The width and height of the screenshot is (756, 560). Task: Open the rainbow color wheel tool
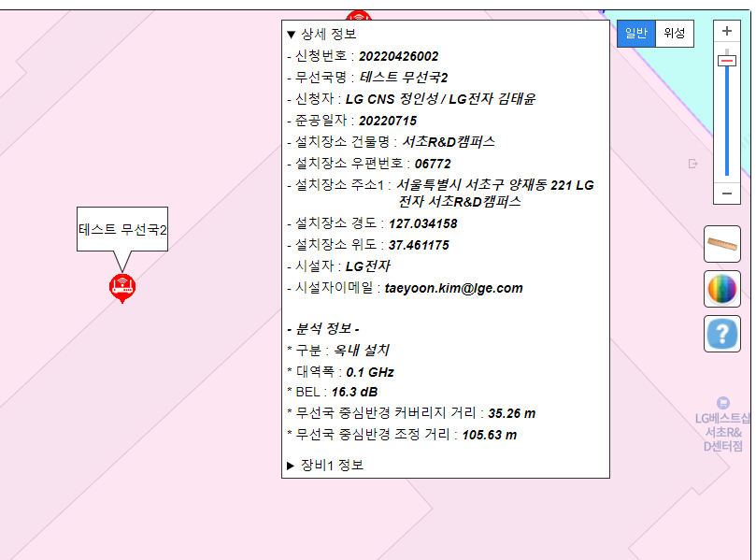[721, 290]
